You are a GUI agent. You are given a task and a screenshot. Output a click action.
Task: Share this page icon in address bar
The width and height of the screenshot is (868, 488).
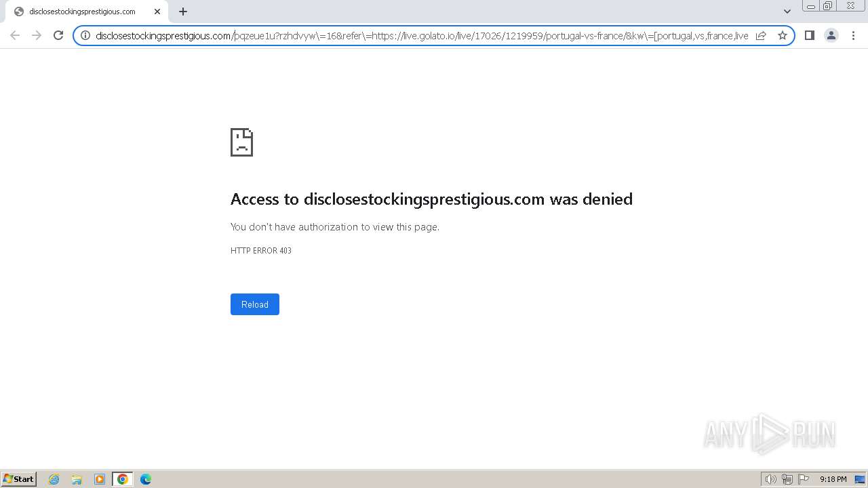(761, 35)
